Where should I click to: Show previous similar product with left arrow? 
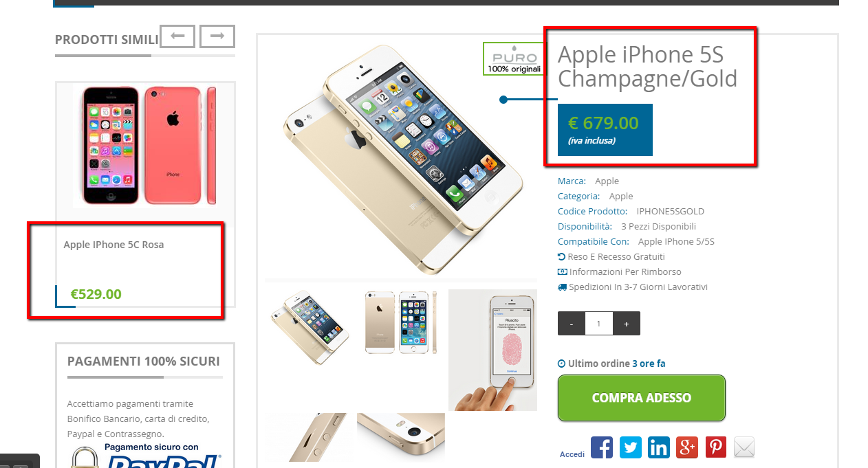[x=177, y=36]
